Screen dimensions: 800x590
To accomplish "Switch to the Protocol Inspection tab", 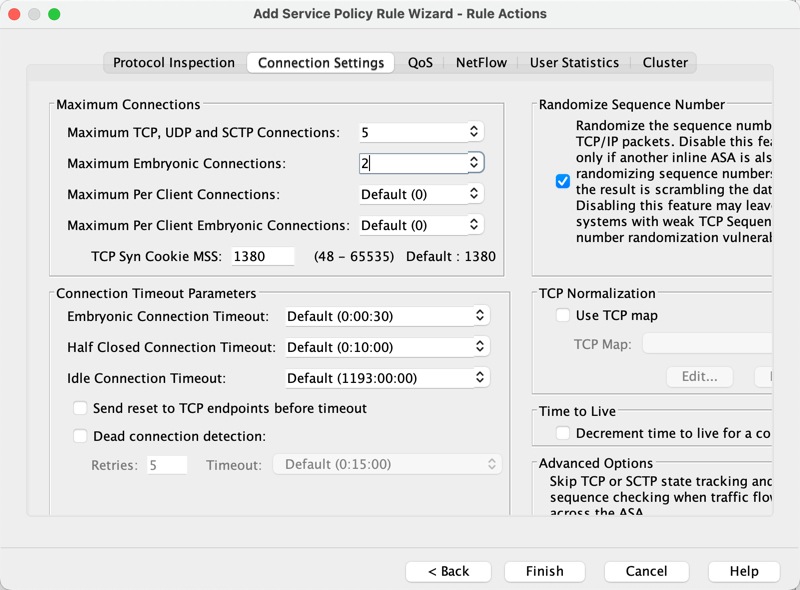I will [174, 62].
